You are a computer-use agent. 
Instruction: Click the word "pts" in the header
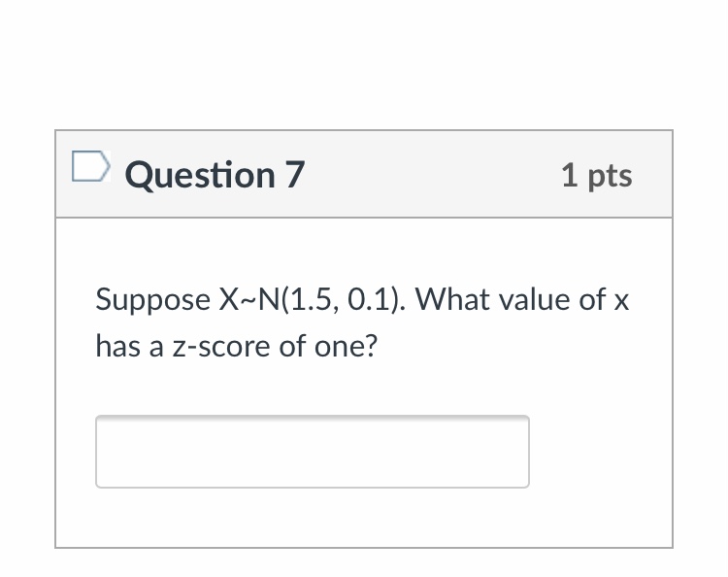click(x=610, y=176)
